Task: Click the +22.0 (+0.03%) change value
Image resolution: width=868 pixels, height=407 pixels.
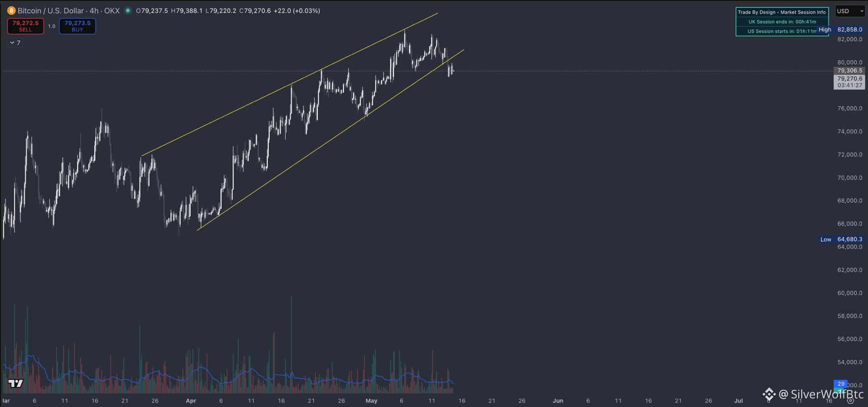Action: pos(297,10)
